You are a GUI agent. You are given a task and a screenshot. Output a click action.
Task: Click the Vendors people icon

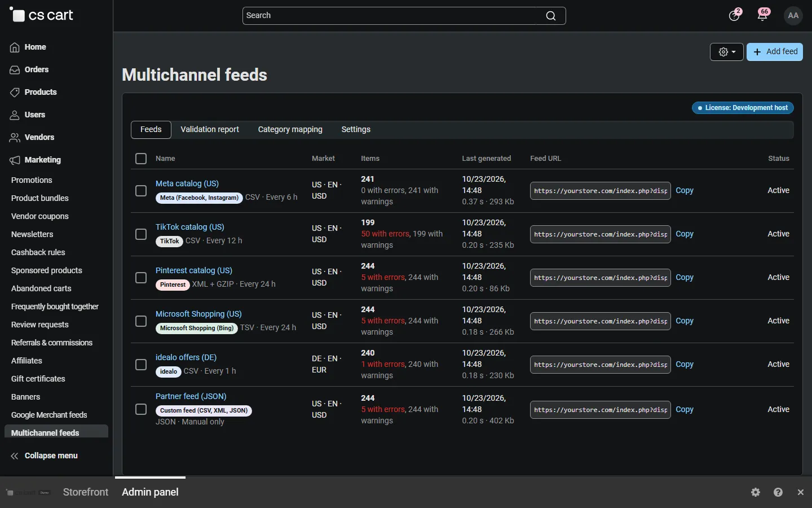[15, 138]
